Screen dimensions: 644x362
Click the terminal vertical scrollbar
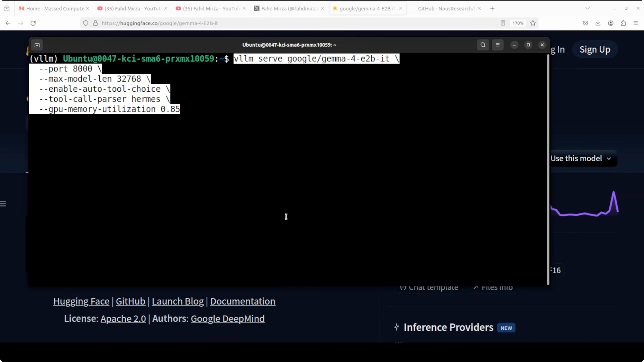[x=548, y=170]
